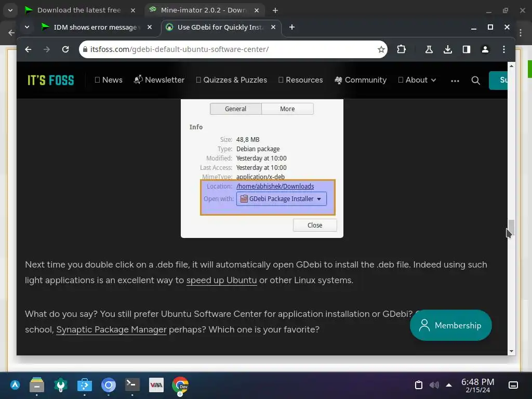Click the partially visible Subscribe button
This screenshot has width=532, height=399.
498,81
